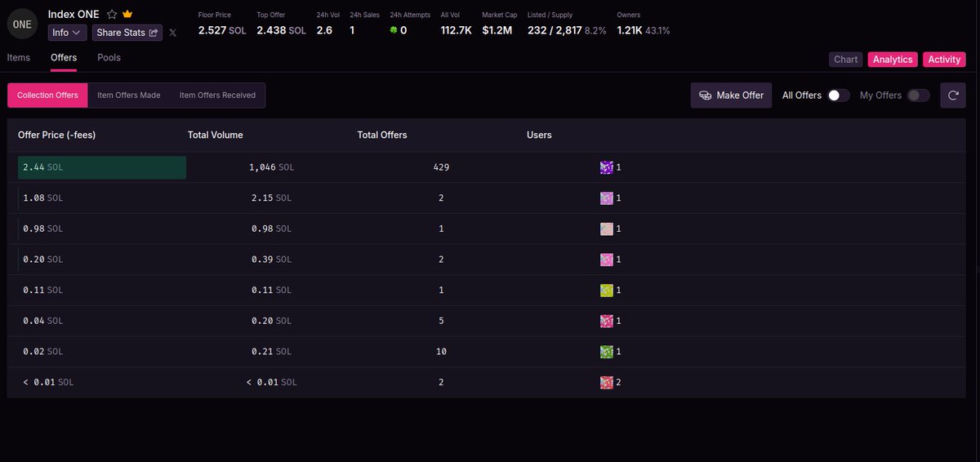Click the green clover 24h Attempts icon
The image size is (980, 462).
pos(394,30)
